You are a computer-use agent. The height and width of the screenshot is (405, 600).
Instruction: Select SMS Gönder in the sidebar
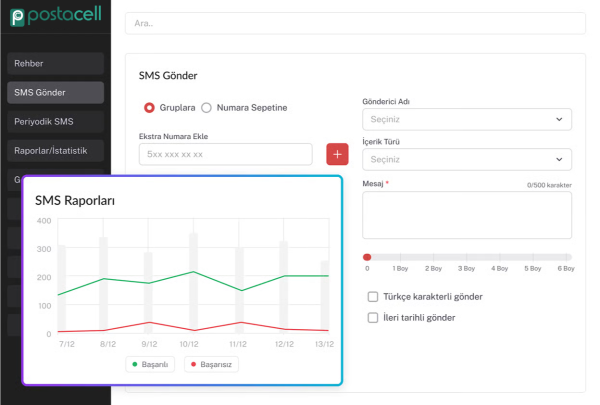coord(55,93)
